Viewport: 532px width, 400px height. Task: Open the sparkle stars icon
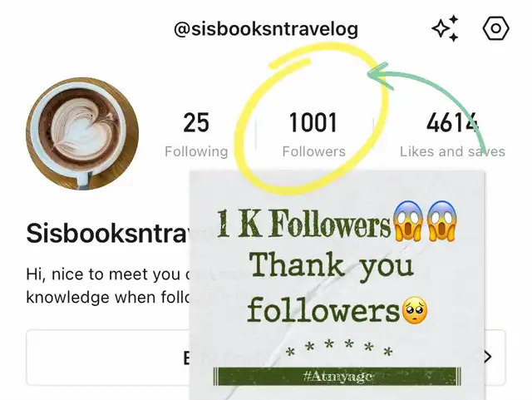(446, 28)
